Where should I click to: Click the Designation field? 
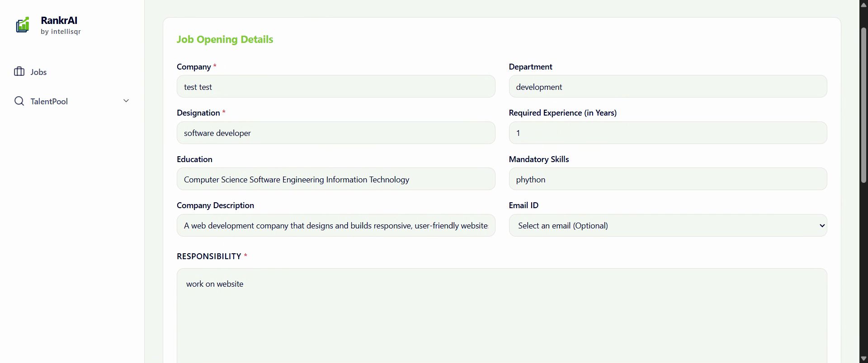pos(335,133)
